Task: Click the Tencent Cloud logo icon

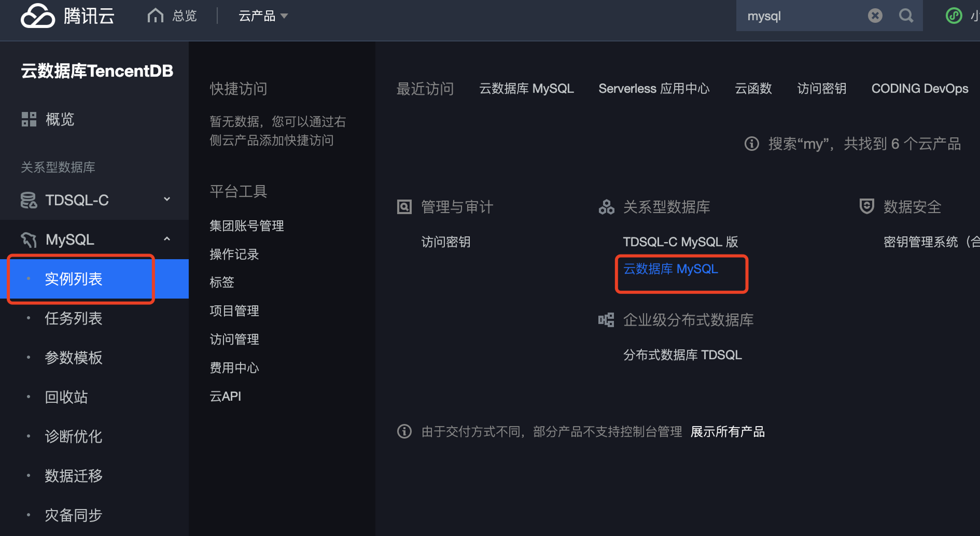Action: coord(38,16)
